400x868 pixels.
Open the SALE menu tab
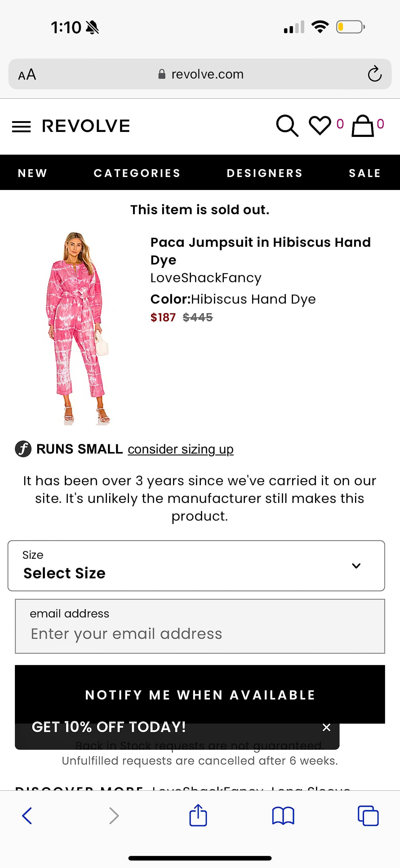(x=365, y=173)
